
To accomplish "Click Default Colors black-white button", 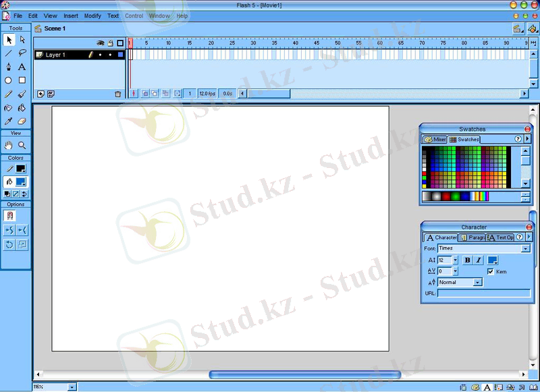I will tap(7, 194).
